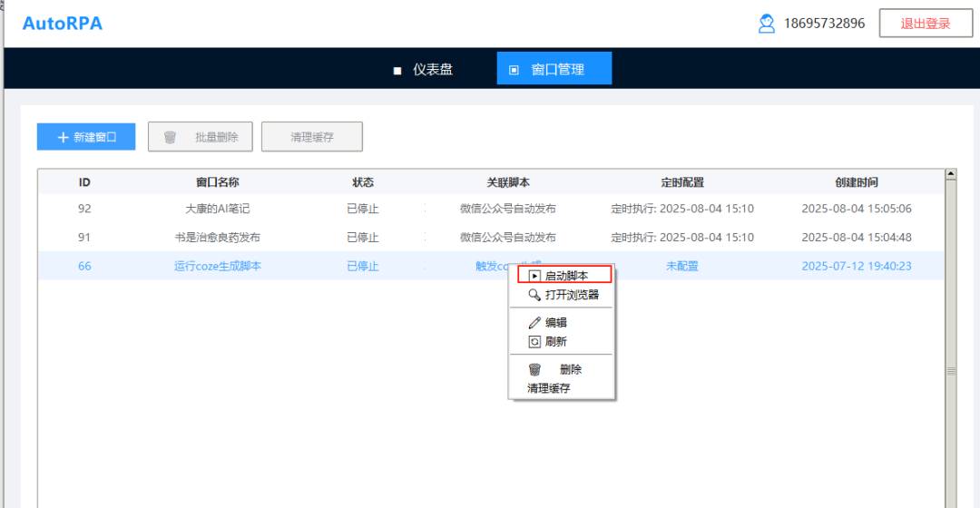Viewport: 980px width, 508px height.
Task: Select the row named 书是治愈良药发布
Action: [x=491, y=238]
